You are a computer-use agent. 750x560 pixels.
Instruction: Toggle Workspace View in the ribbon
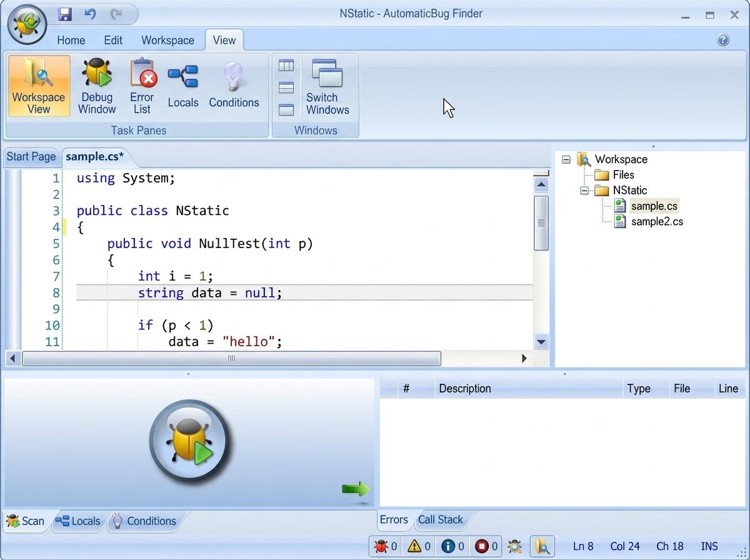(x=39, y=86)
